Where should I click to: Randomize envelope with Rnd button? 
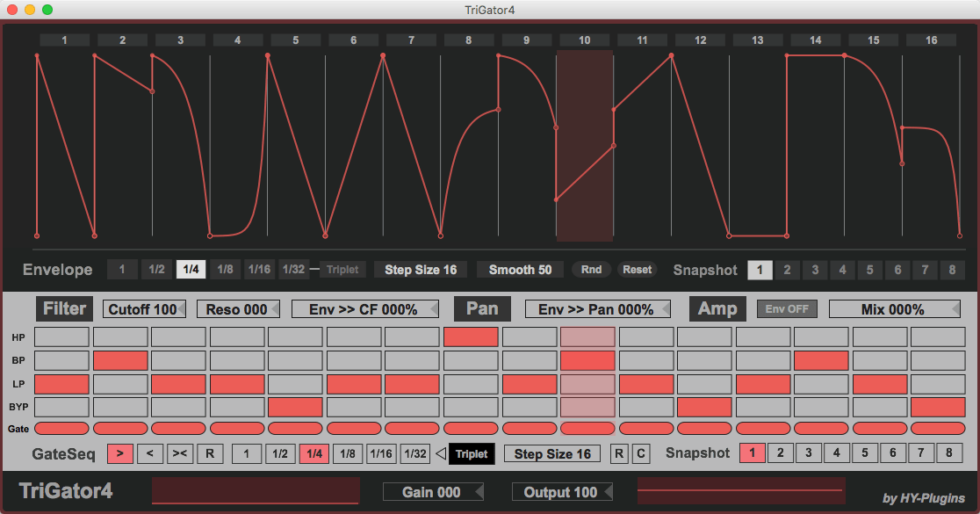[x=591, y=270]
